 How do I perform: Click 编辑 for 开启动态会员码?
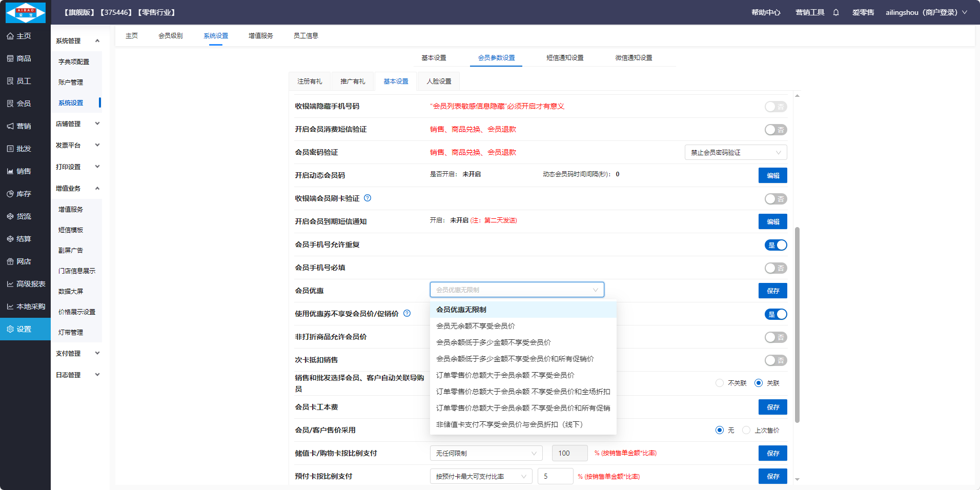point(772,175)
